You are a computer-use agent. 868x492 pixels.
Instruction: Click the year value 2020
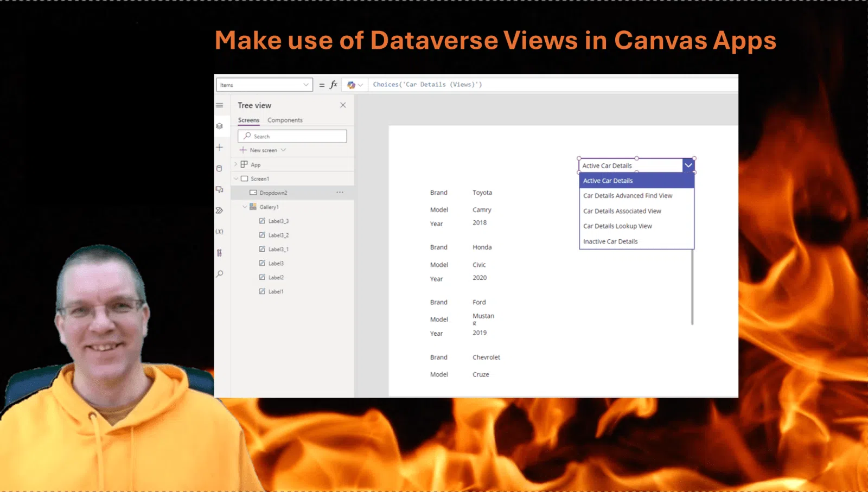(x=480, y=278)
